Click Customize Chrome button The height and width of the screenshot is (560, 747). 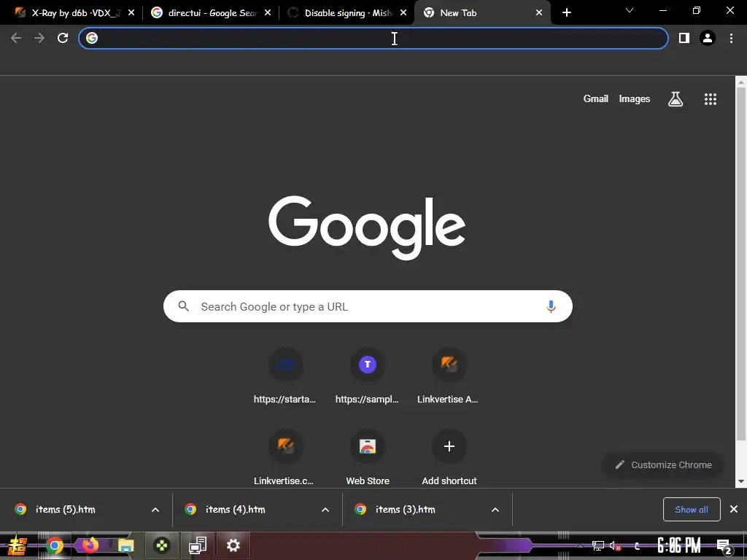663,464
